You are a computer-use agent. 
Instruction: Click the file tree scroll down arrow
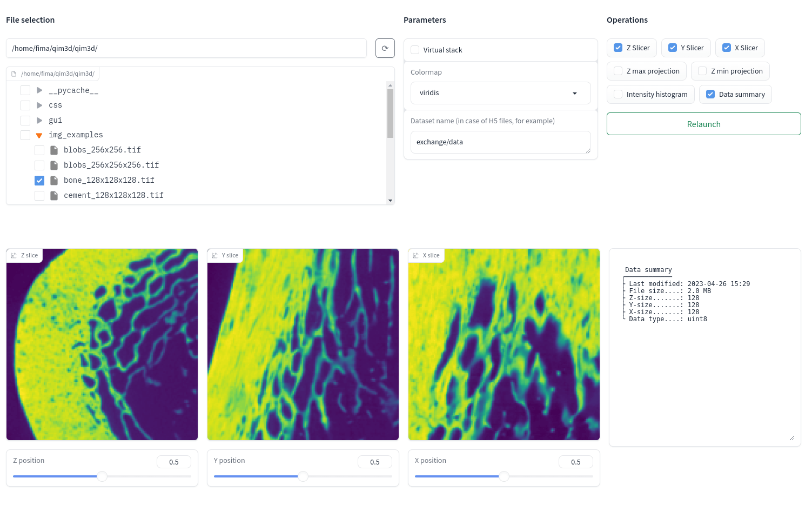point(390,201)
